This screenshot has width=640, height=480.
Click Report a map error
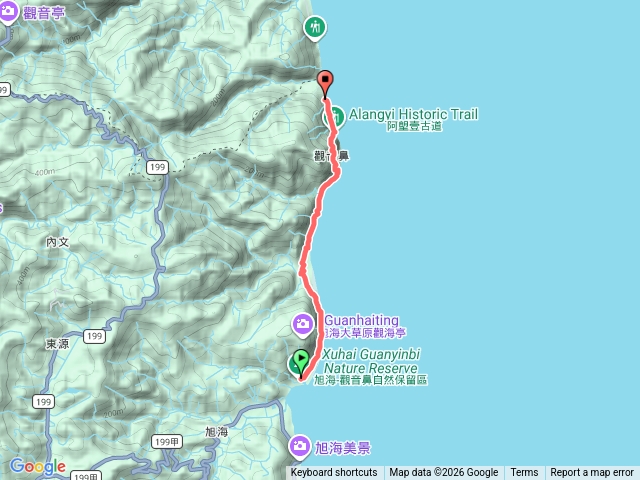click(x=592, y=473)
